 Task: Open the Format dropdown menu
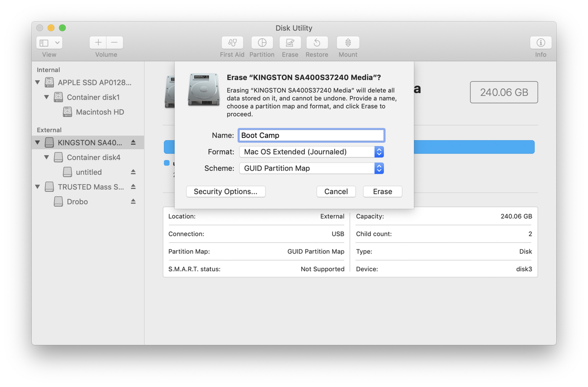(312, 152)
